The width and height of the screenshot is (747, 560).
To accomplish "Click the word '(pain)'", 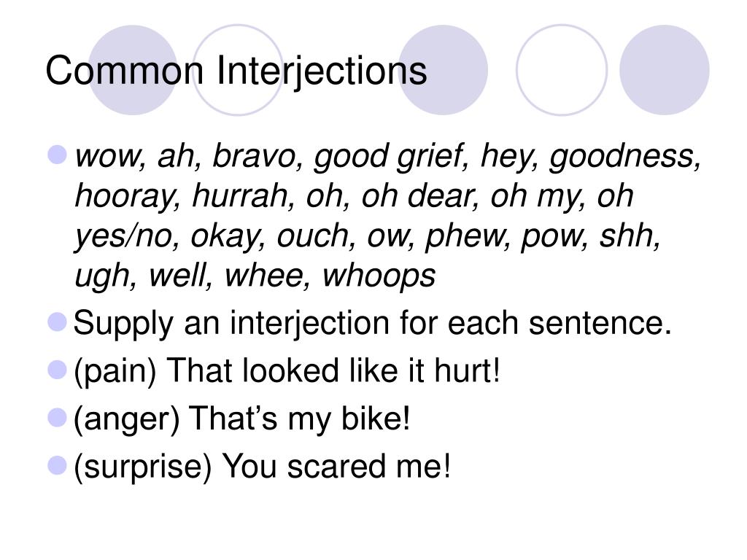I will click(115, 372).
